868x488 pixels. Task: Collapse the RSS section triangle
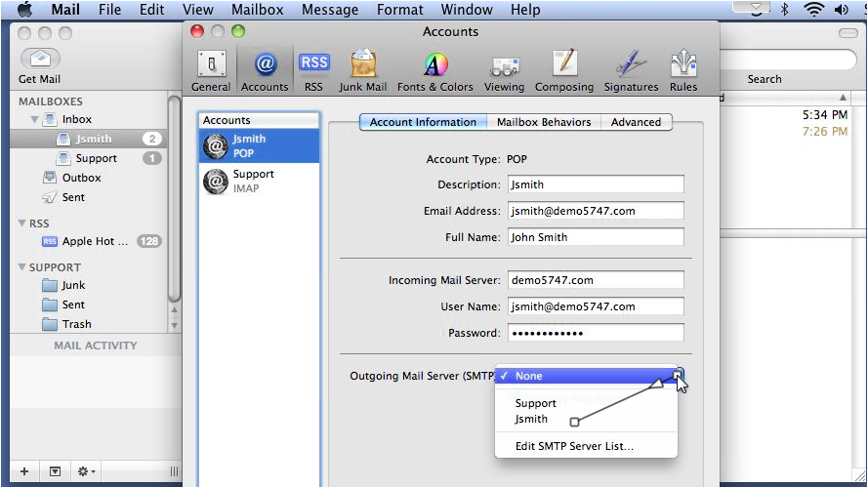point(21,223)
